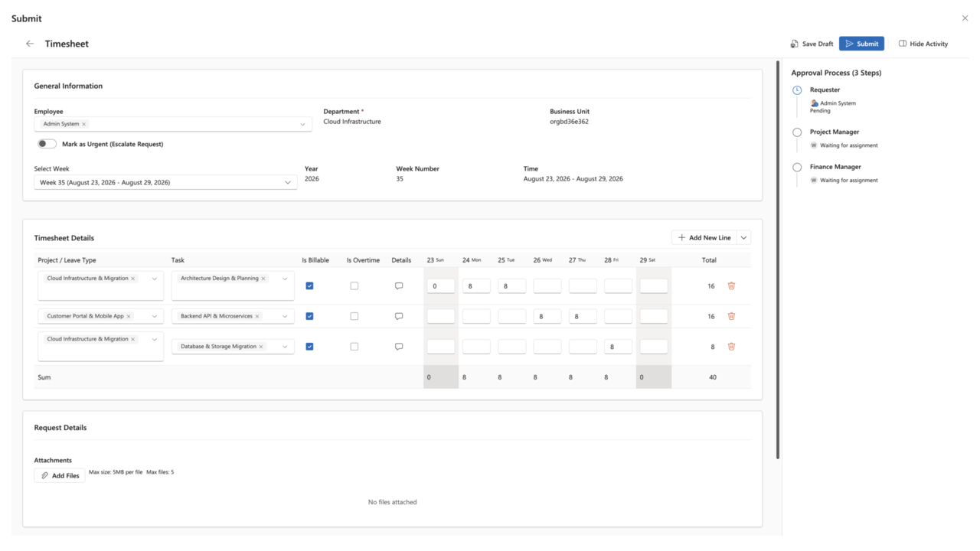Image resolution: width=980 pixels, height=551 pixels.
Task: Remove Customer Portal & Mobile App tag
Action: click(129, 316)
